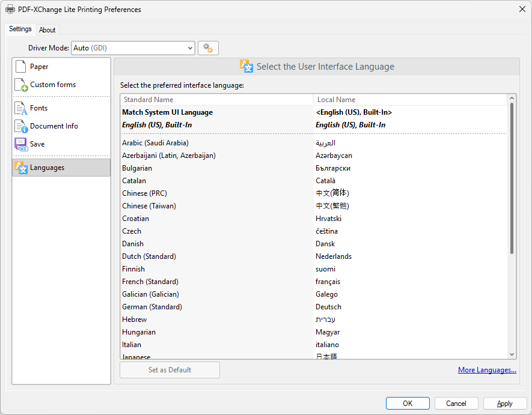Viewport: 532px width, 415px height.
Task: Click the printer icon in title bar
Action: coord(10,9)
